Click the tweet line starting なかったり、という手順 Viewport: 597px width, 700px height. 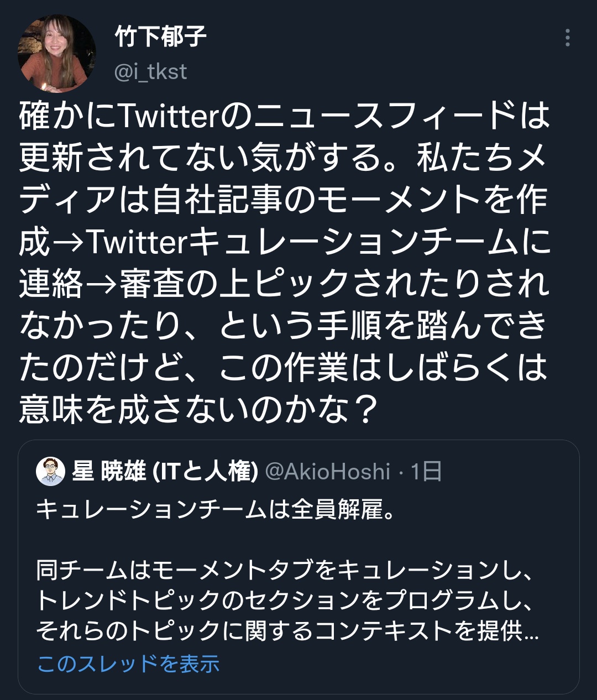click(283, 326)
